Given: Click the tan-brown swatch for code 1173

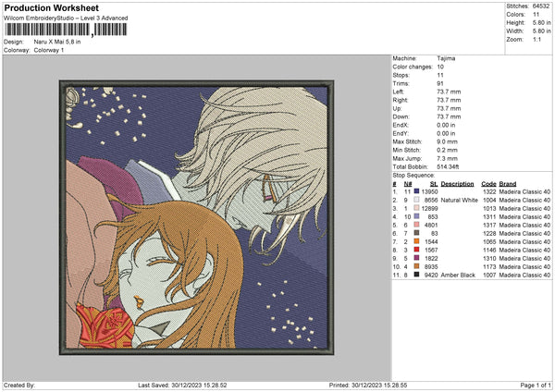Looking at the screenshot, I should coord(416,266).
